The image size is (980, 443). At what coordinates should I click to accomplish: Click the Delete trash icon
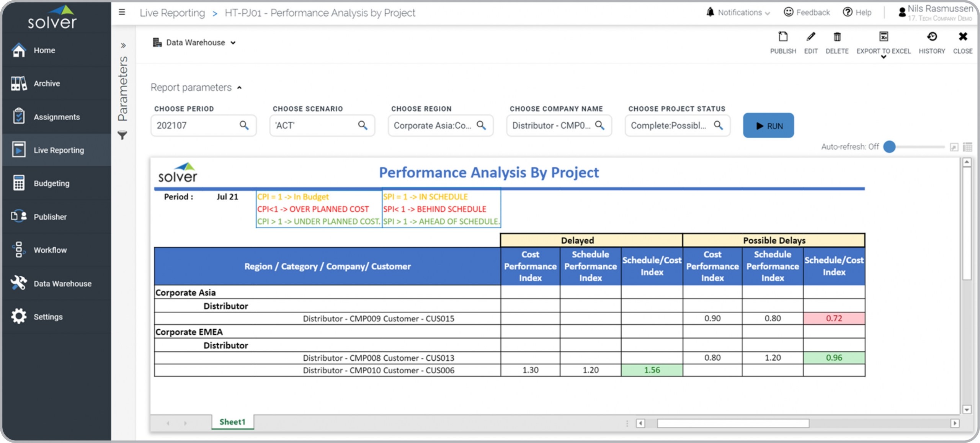pos(837,37)
